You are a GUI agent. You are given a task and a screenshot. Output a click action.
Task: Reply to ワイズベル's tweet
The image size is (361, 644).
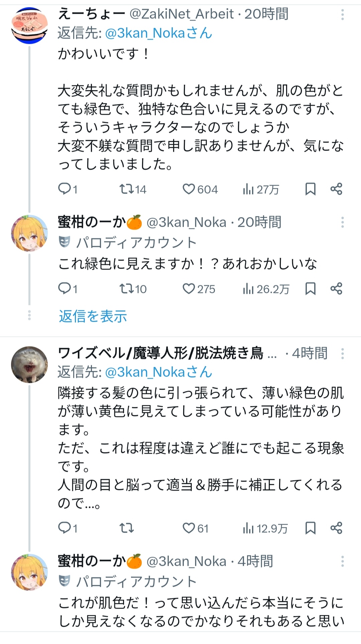[x=64, y=528]
